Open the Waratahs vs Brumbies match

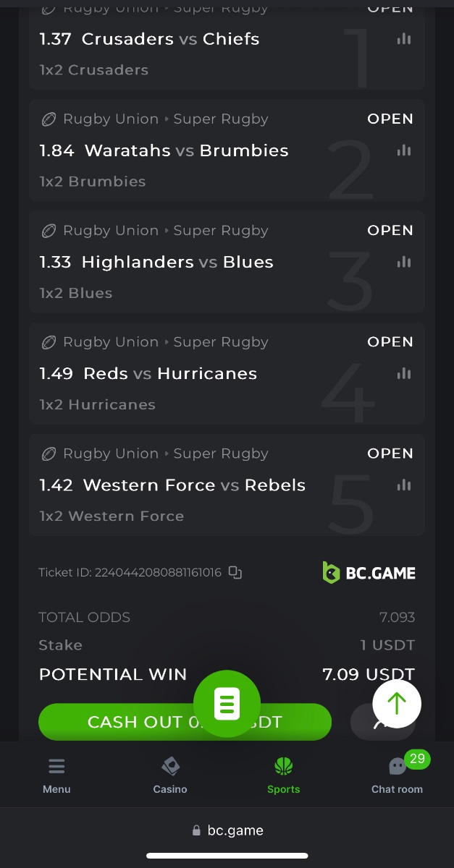click(186, 150)
